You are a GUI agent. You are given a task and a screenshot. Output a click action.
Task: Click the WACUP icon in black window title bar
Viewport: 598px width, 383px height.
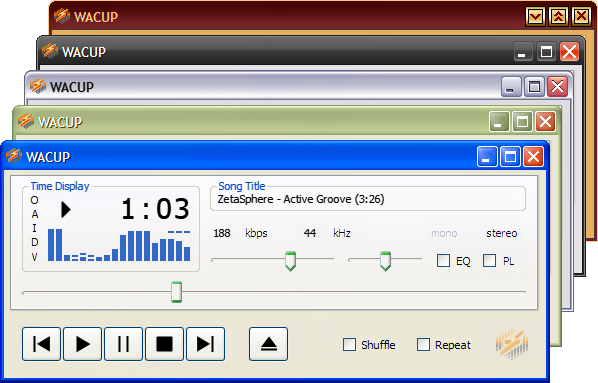[50, 51]
